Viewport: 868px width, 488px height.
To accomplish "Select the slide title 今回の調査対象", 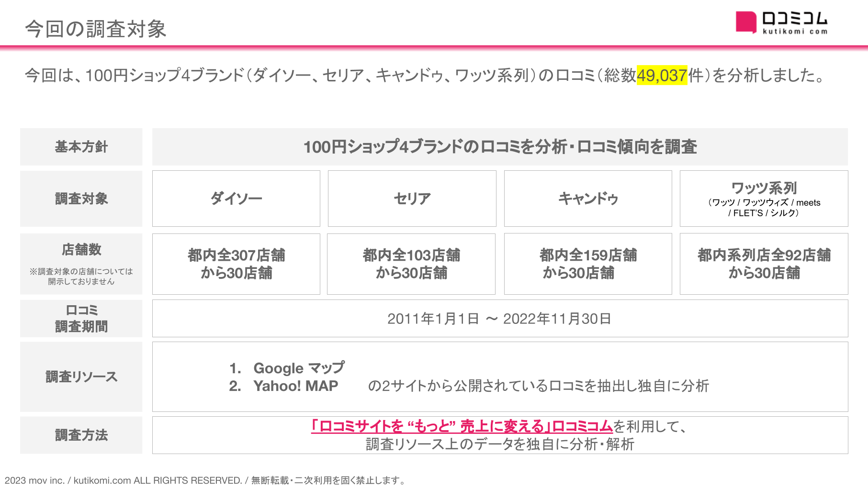I will 96,29.
